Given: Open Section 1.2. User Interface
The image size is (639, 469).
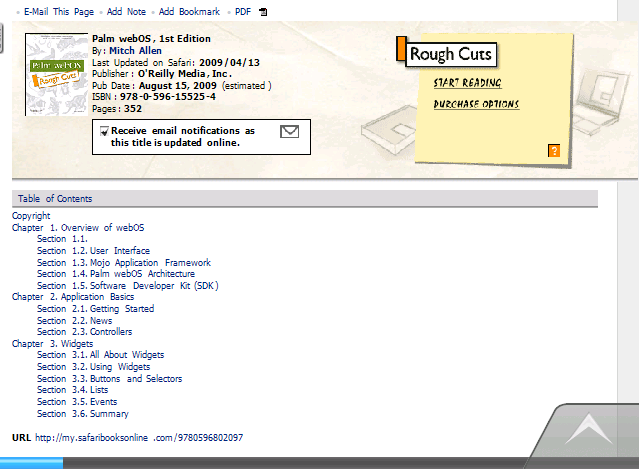Looking at the screenshot, I should (93, 251).
